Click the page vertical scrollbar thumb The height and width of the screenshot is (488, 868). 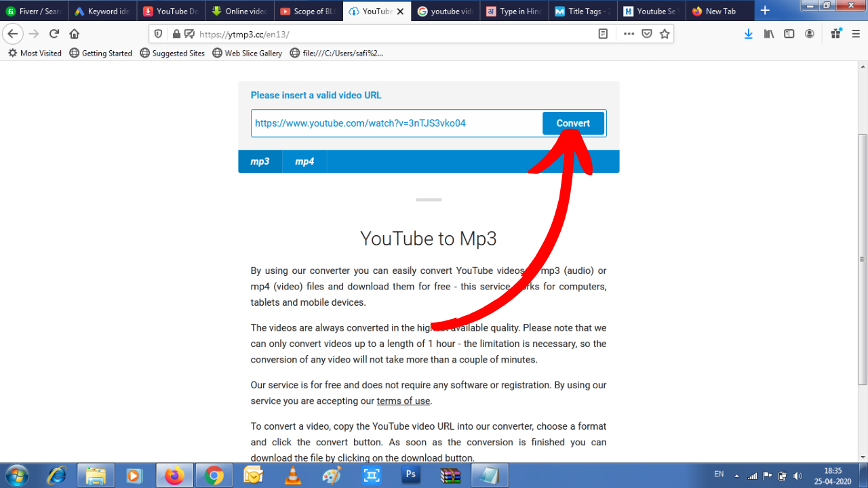coord(863,259)
